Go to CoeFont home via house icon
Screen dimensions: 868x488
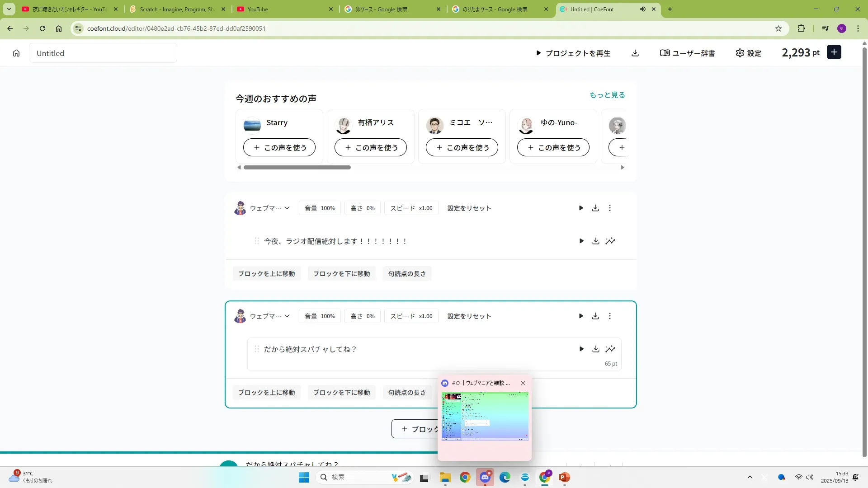tap(16, 53)
